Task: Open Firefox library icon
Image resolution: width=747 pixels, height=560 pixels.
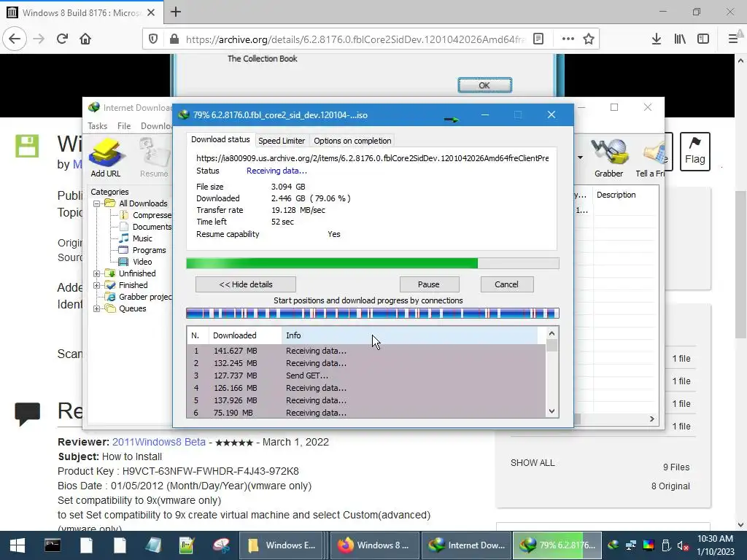Action: [x=680, y=39]
